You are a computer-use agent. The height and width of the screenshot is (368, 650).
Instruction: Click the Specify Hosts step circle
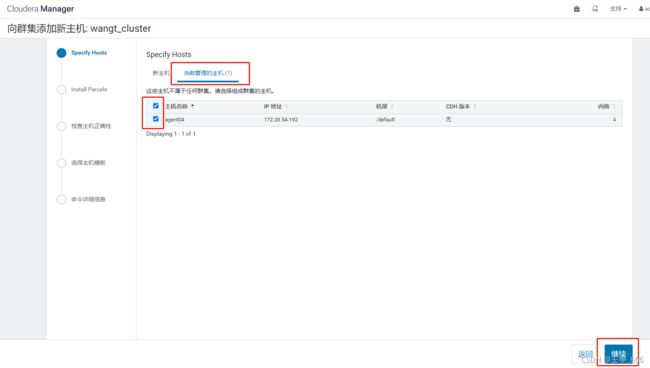(x=61, y=53)
